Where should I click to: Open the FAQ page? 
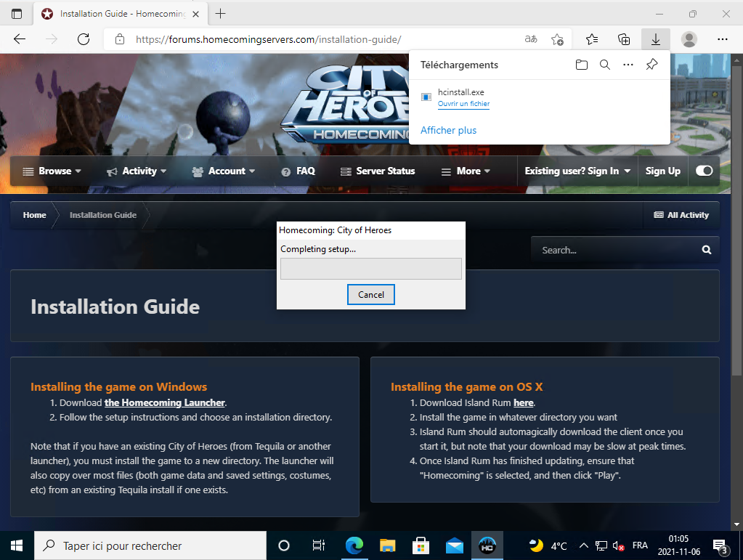point(298,171)
